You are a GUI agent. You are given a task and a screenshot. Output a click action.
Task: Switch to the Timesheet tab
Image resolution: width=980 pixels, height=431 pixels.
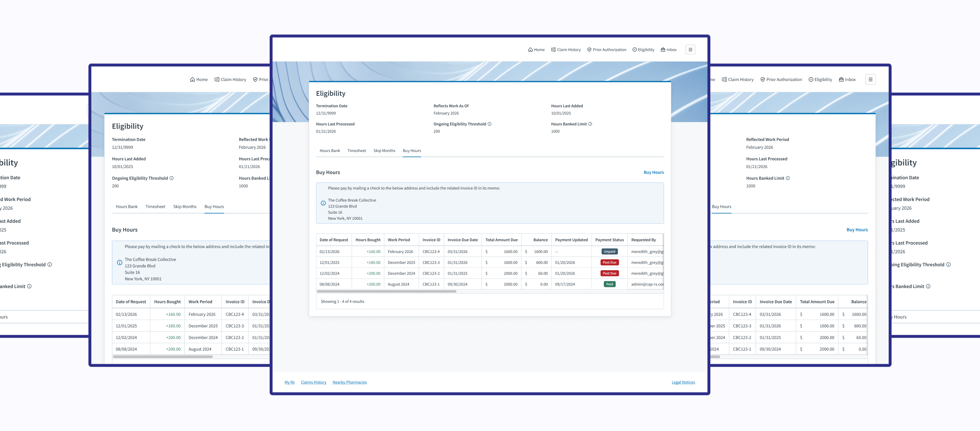[357, 151]
